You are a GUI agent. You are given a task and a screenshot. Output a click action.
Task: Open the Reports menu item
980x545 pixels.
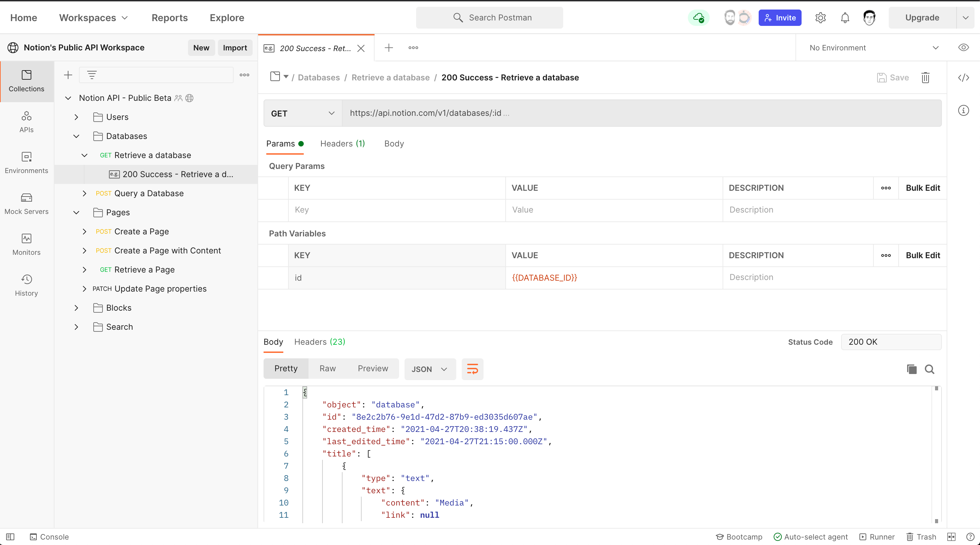(x=170, y=17)
